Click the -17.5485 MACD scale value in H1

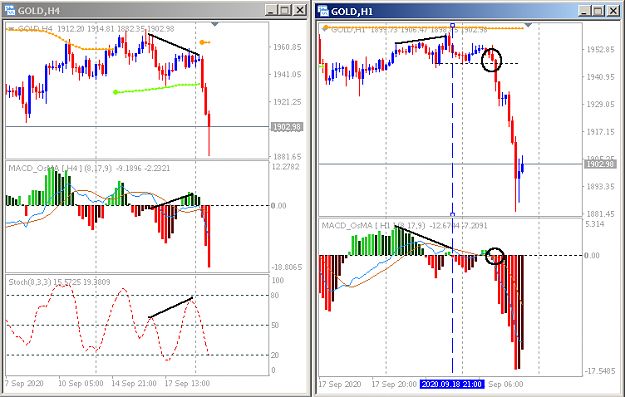(x=600, y=371)
